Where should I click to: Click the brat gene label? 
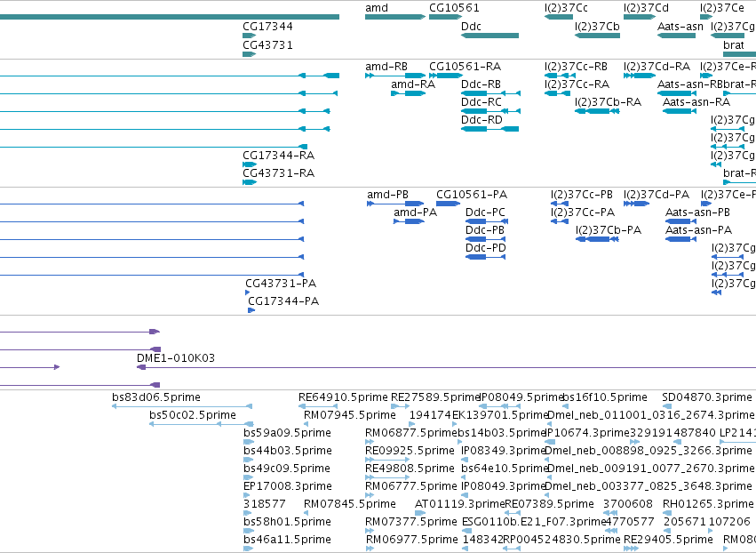[x=734, y=44]
